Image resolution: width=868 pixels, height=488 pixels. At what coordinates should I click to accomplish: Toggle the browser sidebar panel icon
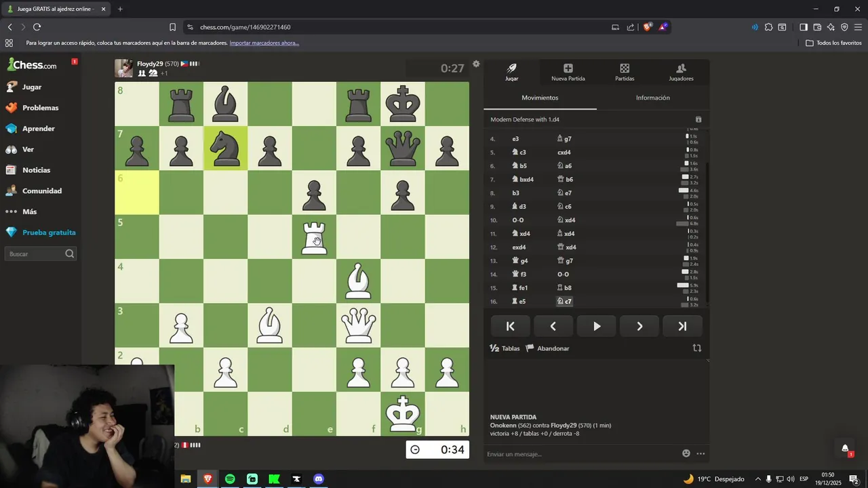804,27
